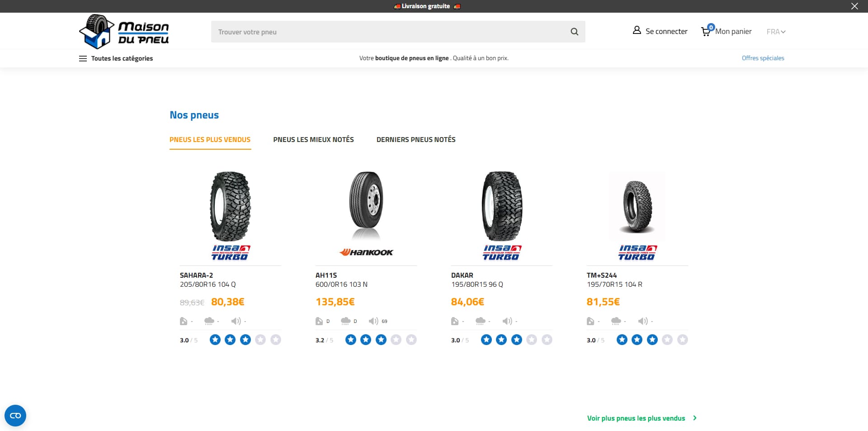Click the search magnifier icon
868x431 pixels.
(574, 32)
